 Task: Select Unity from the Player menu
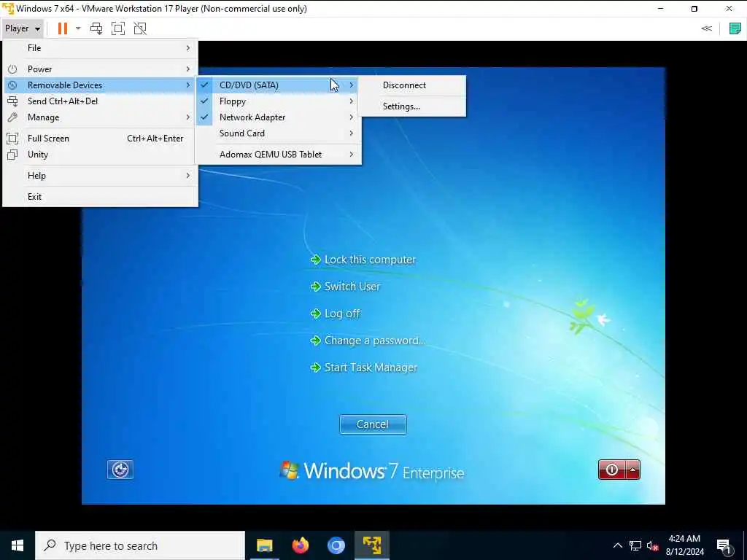tap(101, 155)
